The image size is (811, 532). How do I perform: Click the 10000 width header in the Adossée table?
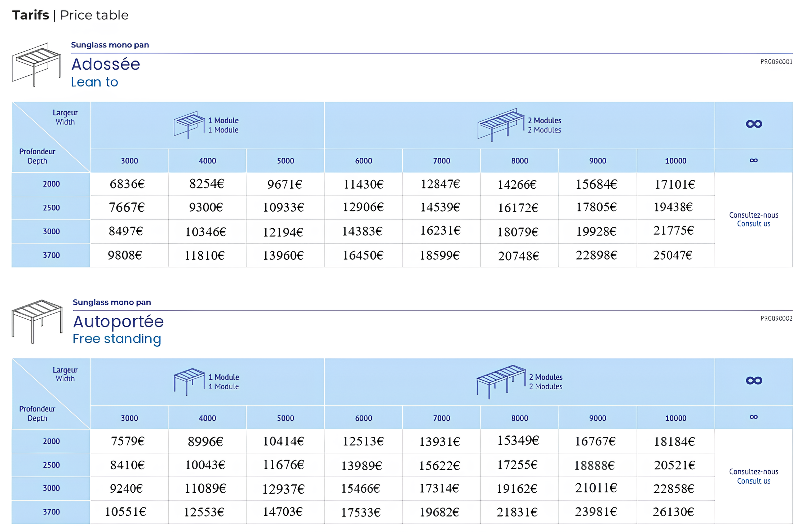[675, 161]
